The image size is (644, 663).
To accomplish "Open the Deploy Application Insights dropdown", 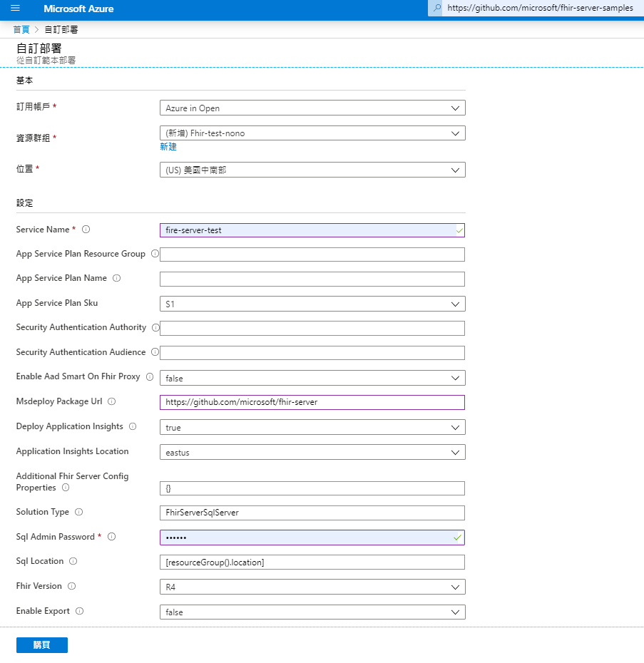I will tap(312, 428).
